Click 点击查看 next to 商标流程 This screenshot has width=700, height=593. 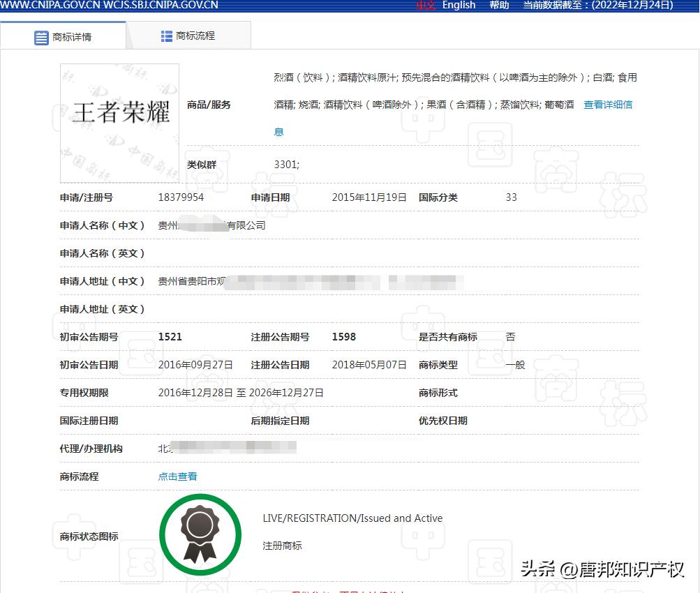pos(177,476)
